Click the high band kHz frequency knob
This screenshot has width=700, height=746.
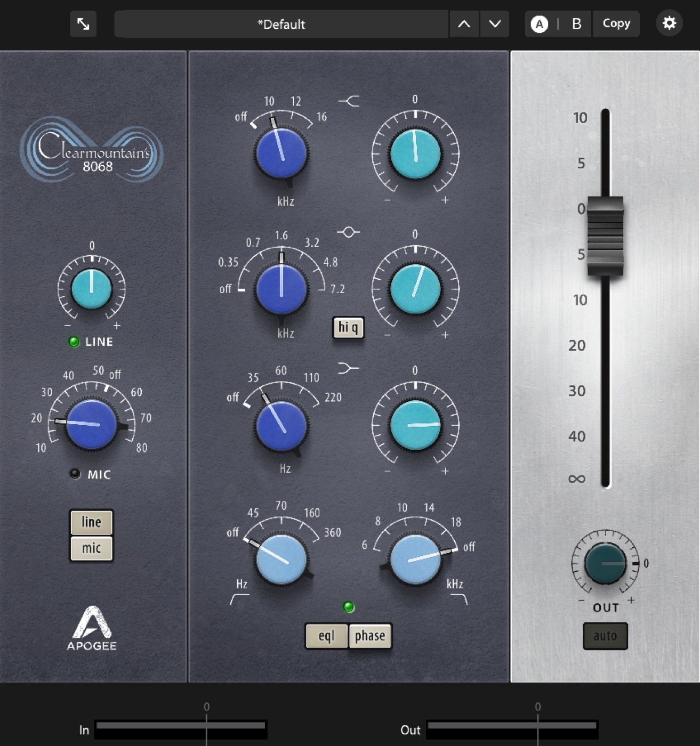281,153
